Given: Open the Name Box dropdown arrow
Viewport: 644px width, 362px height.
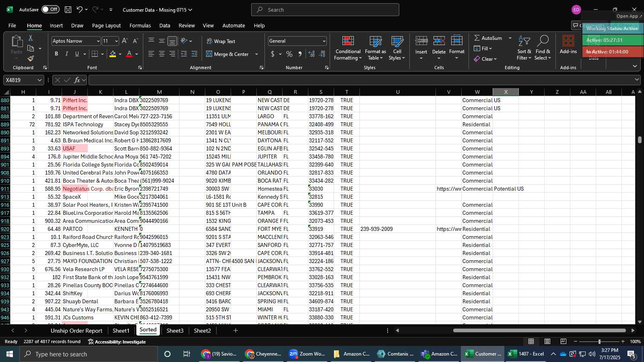Looking at the screenshot, I should click(39, 80).
